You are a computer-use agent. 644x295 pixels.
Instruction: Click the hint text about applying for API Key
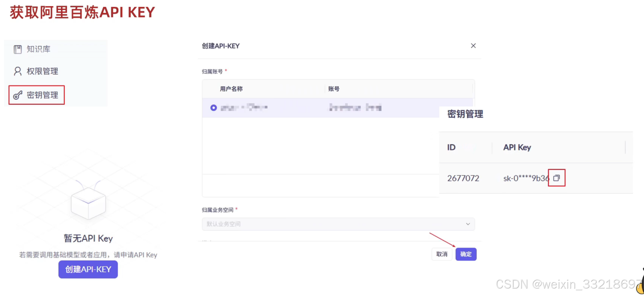[88, 255]
